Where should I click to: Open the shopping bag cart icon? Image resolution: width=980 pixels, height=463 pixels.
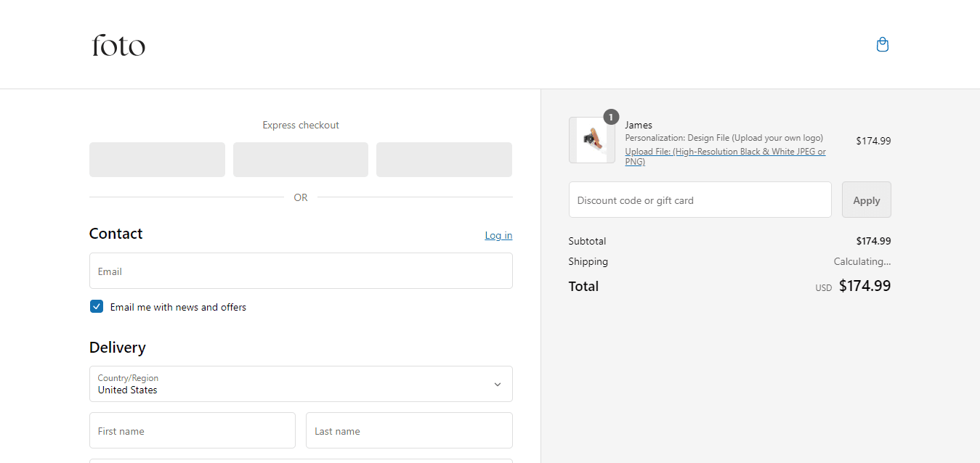point(883,45)
